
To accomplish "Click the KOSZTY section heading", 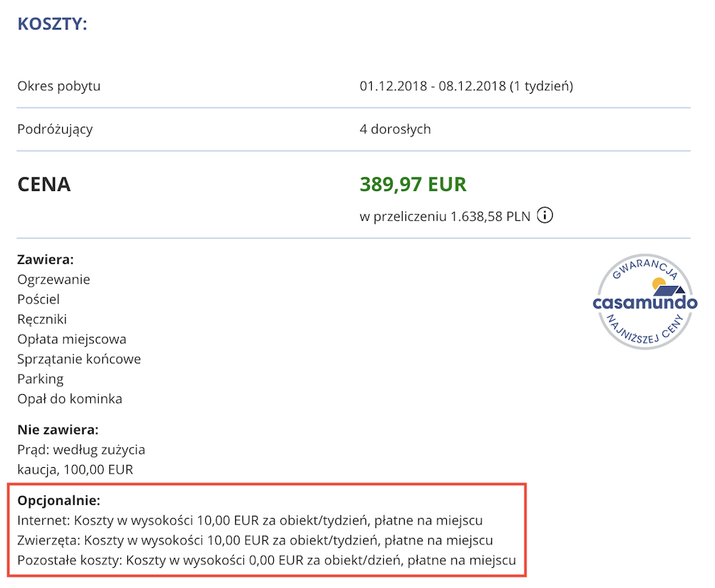I will (x=52, y=24).
